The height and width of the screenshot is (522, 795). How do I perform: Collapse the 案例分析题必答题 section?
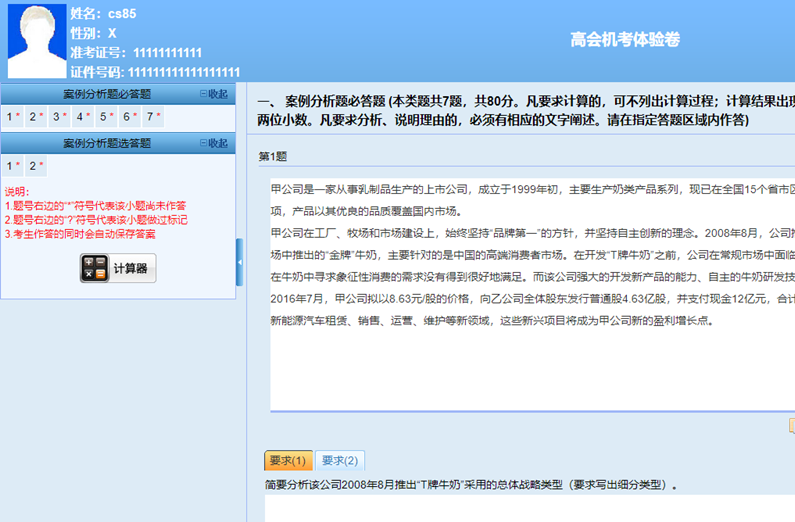coord(213,94)
